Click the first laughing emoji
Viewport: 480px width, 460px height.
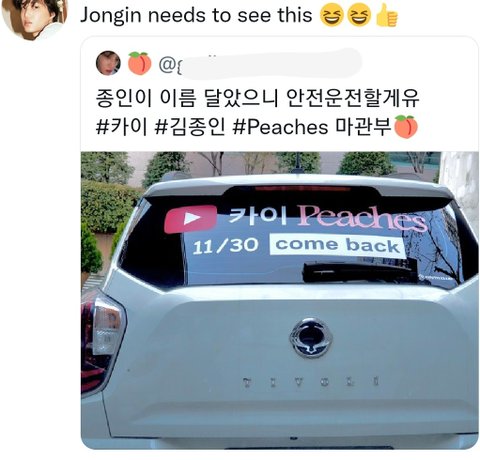coord(332,17)
